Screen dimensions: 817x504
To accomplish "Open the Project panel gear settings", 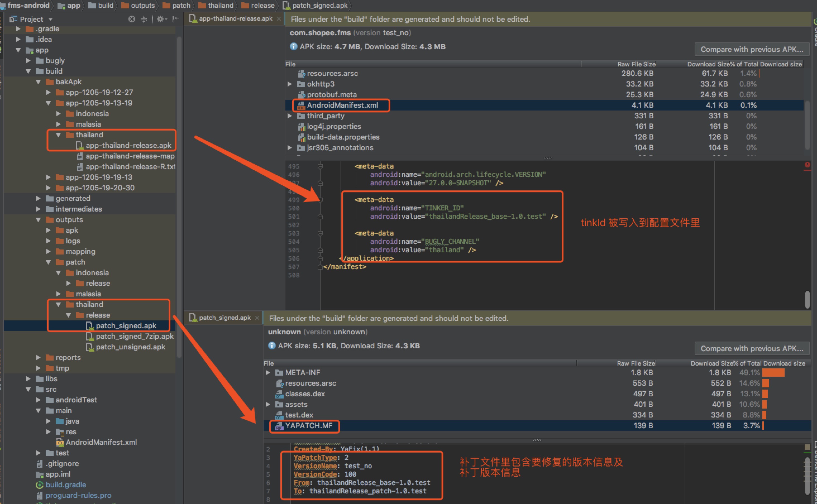I will point(161,19).
